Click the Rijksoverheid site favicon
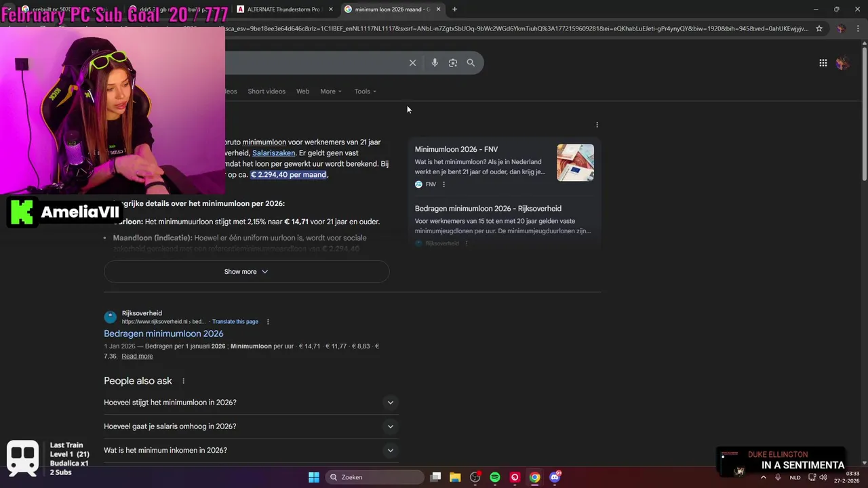 coord(110,317)
